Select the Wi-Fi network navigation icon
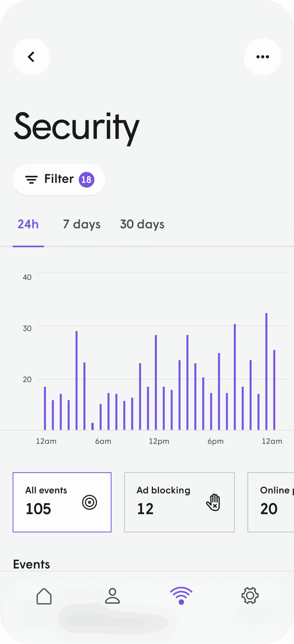Screen dimensions: 294x644 (x=181, y=596)
